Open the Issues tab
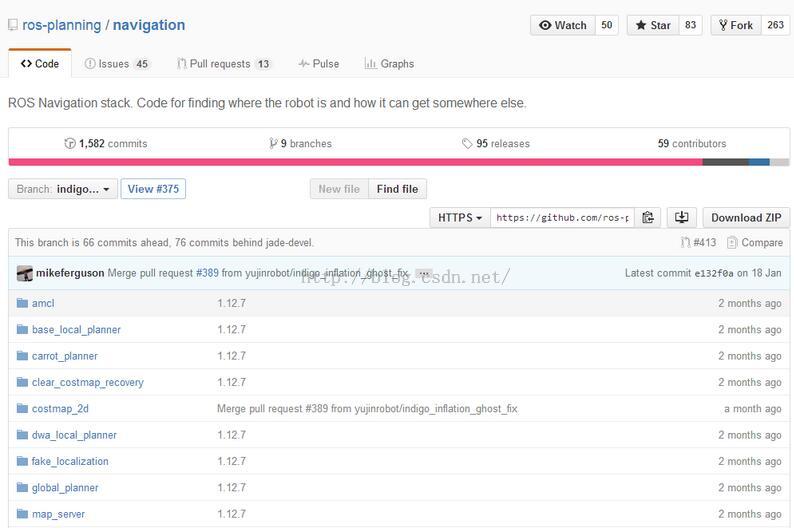Image resolution: width=794 pixels, height=532 pixels. point(116,64)
